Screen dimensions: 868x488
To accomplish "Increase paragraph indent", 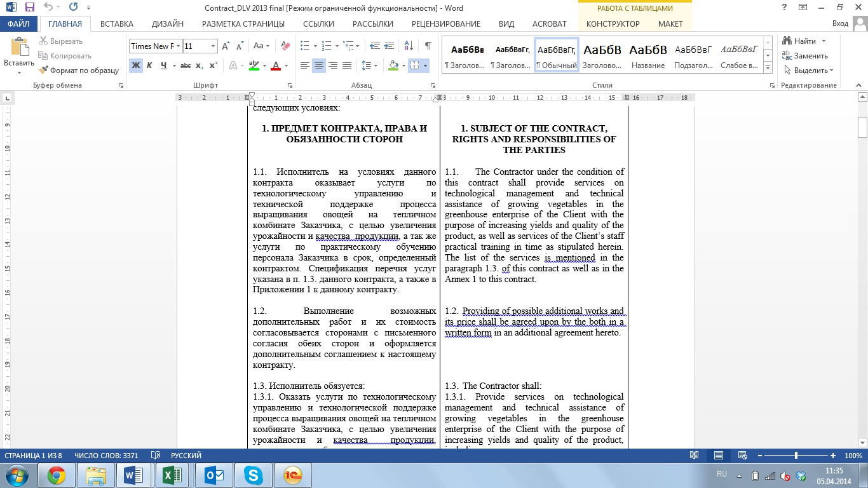I will (x=390, y=46).
